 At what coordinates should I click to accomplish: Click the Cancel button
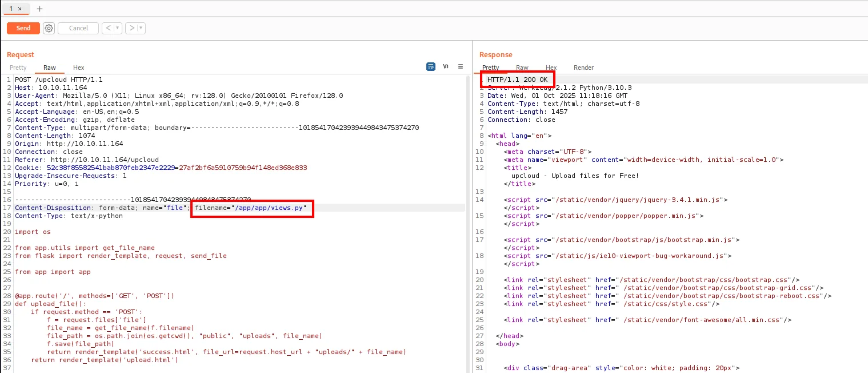(x=78, y=28)
